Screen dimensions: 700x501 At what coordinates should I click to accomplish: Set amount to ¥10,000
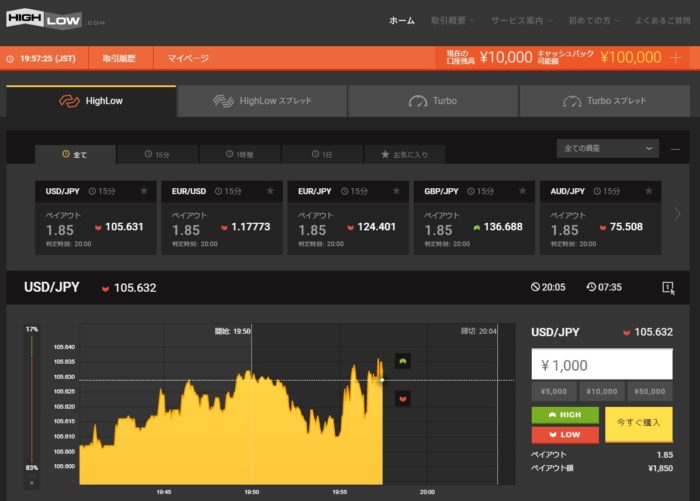click(602, 392)
